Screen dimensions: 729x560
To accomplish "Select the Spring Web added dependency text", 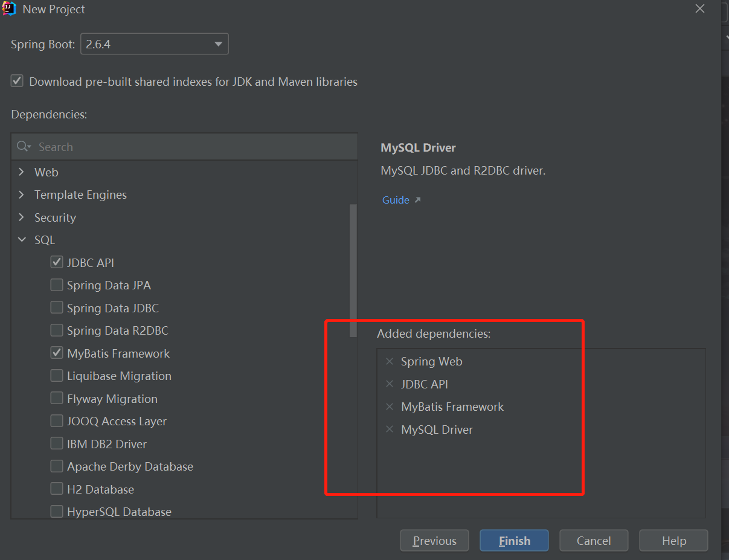I will pos(432,361).
